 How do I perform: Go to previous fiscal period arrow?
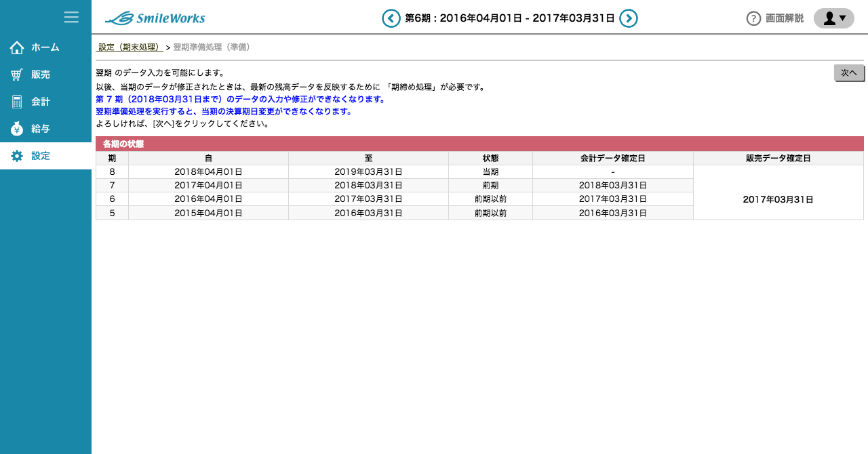click(391, 18)
